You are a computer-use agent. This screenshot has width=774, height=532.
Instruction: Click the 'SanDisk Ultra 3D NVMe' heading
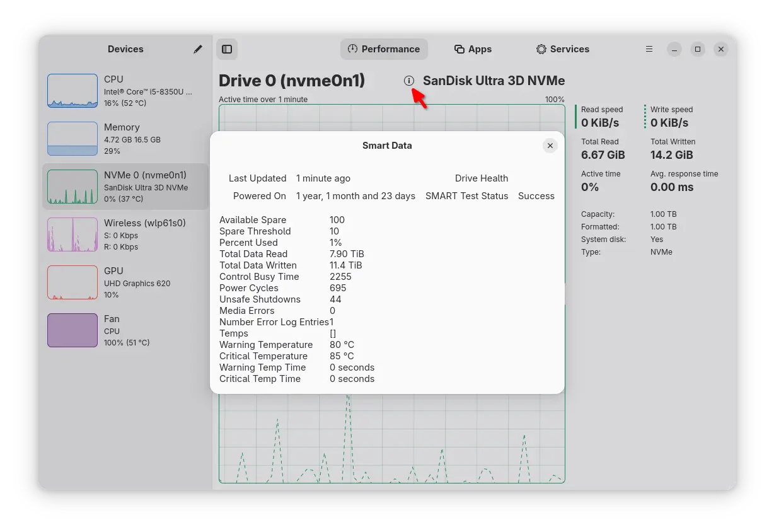(494, 81)
